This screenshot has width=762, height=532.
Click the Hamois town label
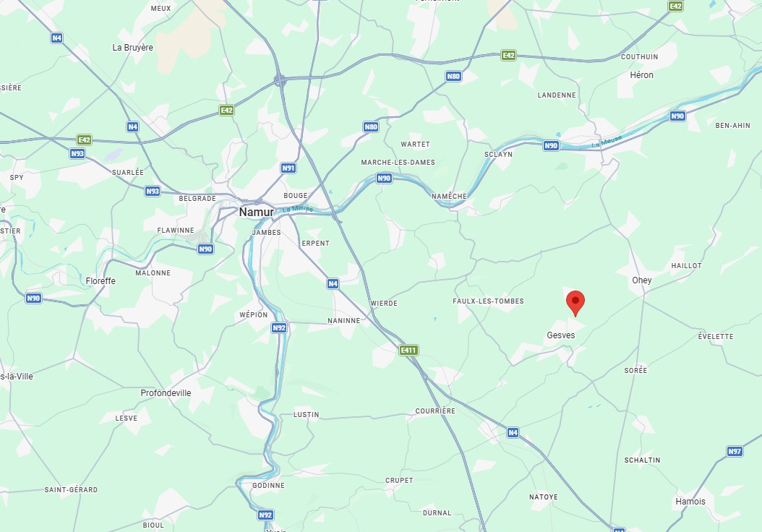pos(690,502)
